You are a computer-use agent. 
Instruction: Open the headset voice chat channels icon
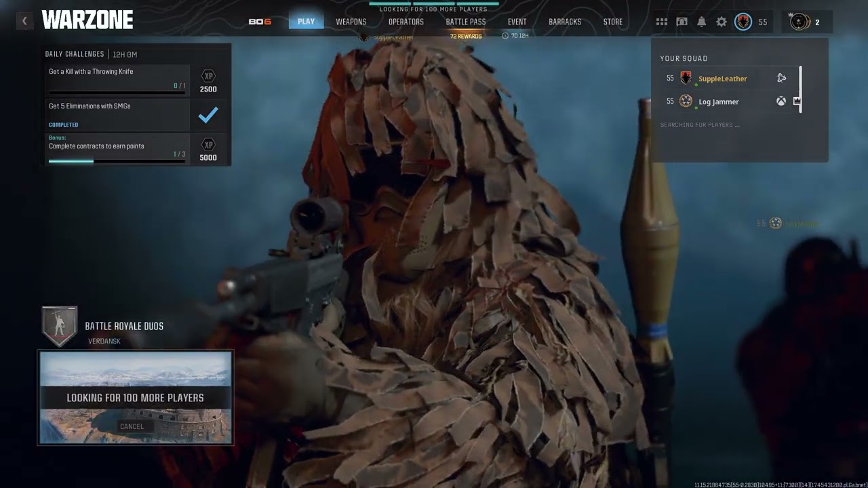click(682, 22)
